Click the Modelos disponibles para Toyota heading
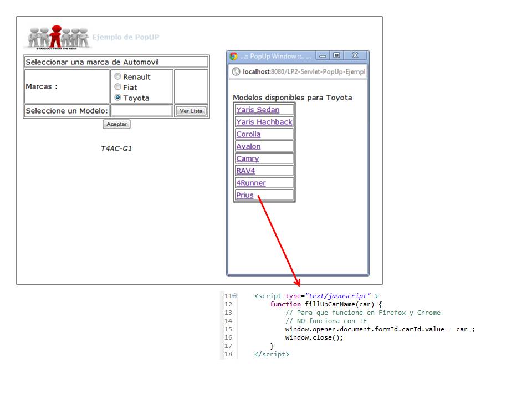532x399 pixels. coord(293,98)
